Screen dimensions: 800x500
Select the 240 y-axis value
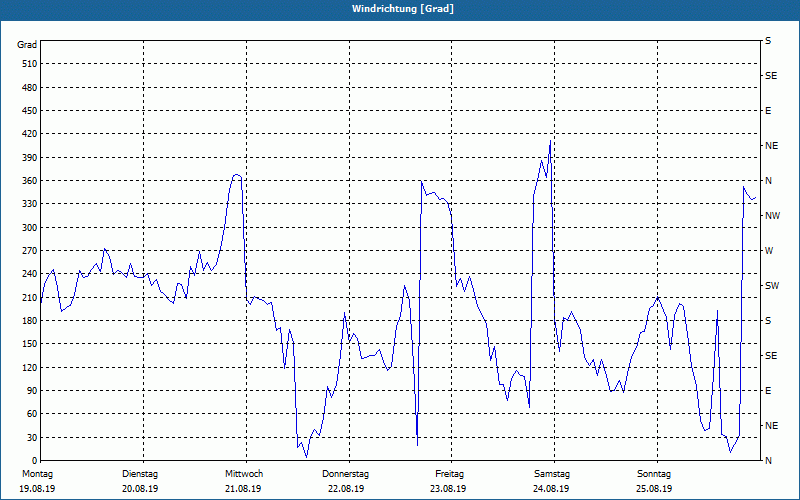click(x=30, y=274)
